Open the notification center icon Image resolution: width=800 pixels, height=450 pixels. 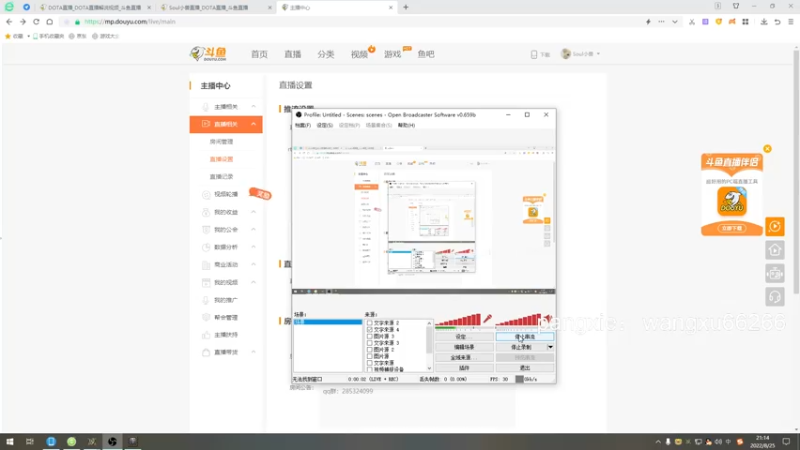[786, 442]
